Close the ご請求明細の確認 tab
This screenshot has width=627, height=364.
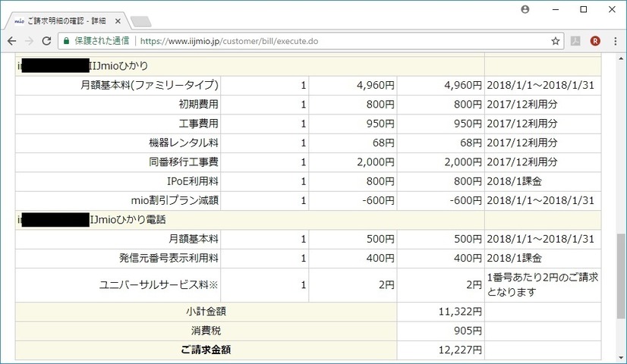[118, 20]
